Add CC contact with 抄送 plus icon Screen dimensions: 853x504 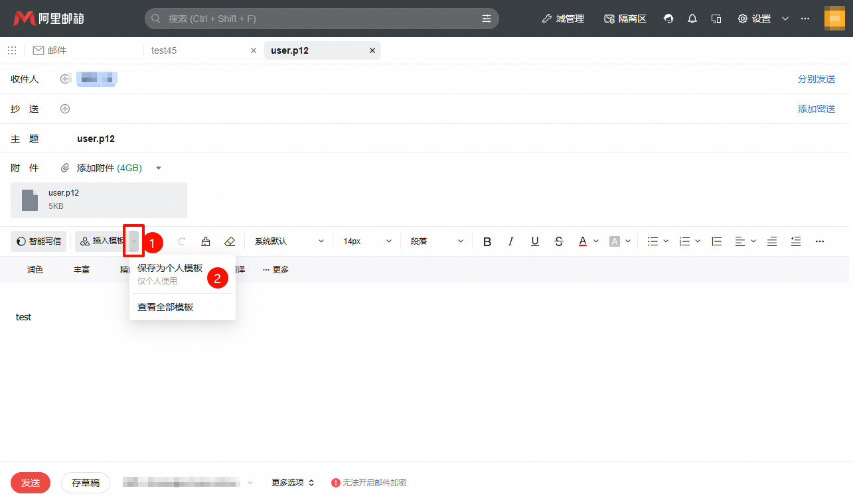tap(65, 109)
